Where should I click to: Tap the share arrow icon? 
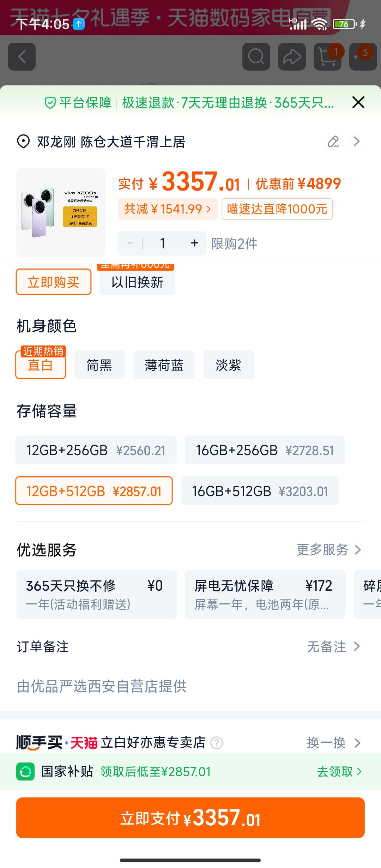pos(292,56)
